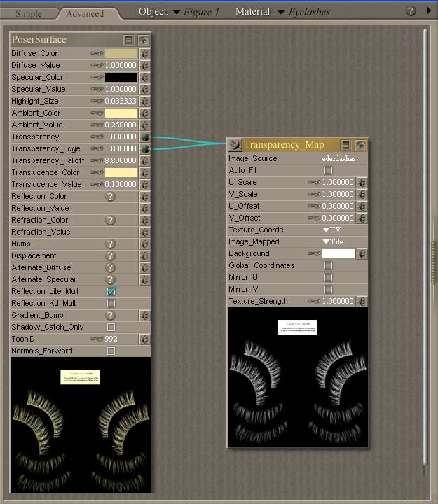
Task: Click the white Background swatch in Transparency_Map
Action: pos(338,253)
